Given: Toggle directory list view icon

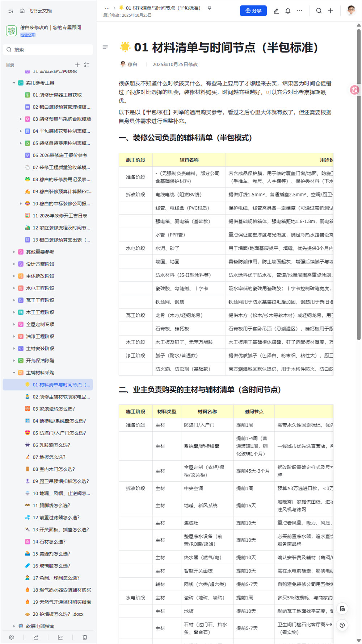Looking at the screenshot, I should pyautogui.click(x=87, y=65).
